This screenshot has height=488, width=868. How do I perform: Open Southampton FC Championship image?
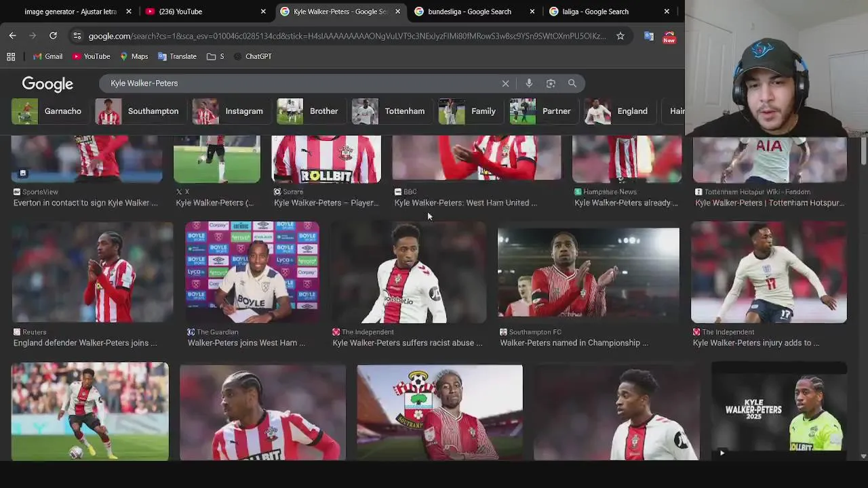(589, 272)
